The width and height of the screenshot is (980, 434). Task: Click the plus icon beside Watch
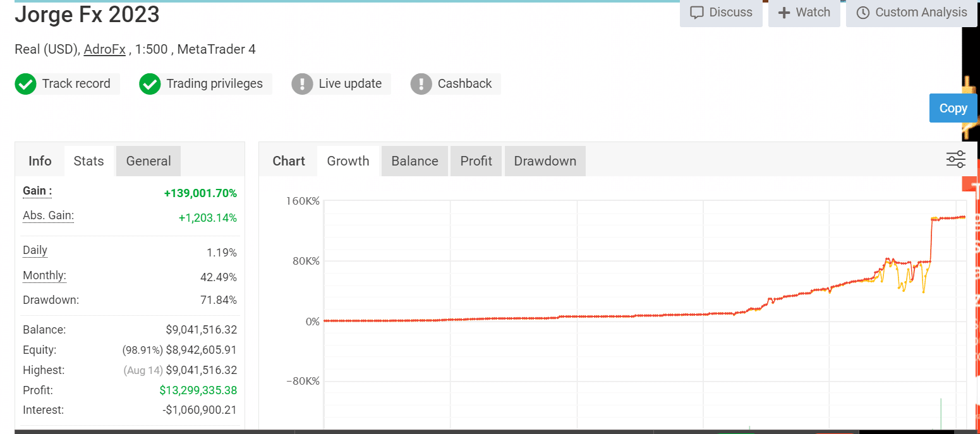pyautogui.click(x=785, y=12)
